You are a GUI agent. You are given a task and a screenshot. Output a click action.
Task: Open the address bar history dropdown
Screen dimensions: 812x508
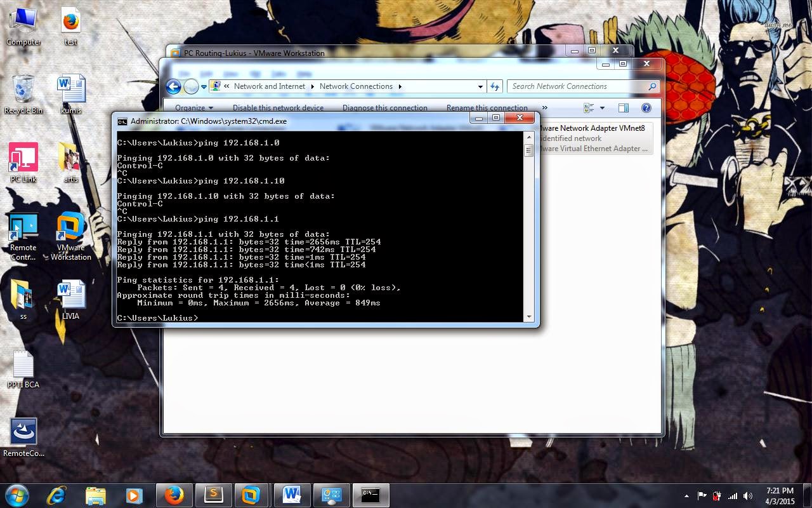[x=480, y=86]
